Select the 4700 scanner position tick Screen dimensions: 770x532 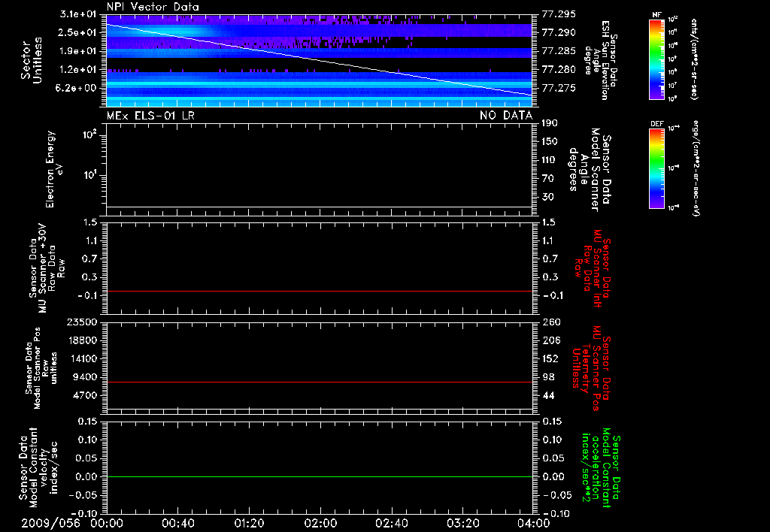coord(84,395)
